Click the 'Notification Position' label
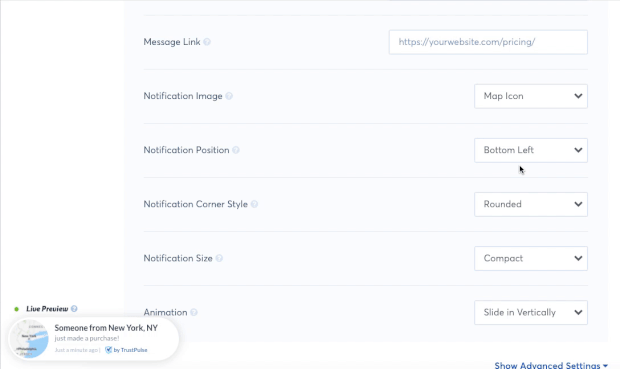Image resolution: width=620 pixels, height=369 pixels. [x=186, y=150]
